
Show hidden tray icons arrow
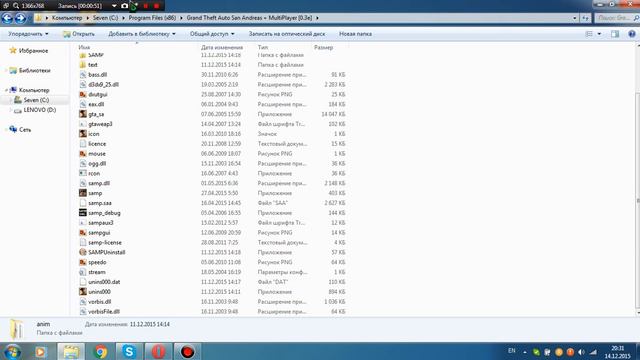tap(524, 352)
